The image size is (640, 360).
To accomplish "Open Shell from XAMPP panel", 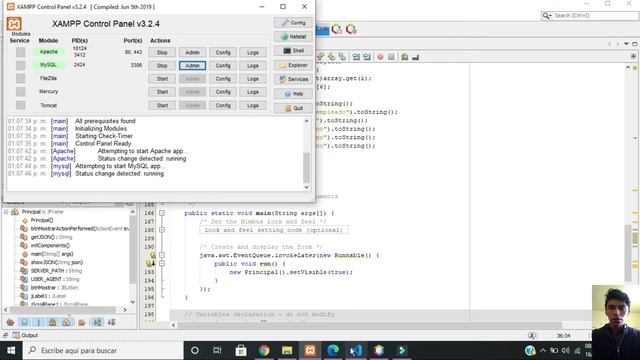I will [x=293, y=51].
